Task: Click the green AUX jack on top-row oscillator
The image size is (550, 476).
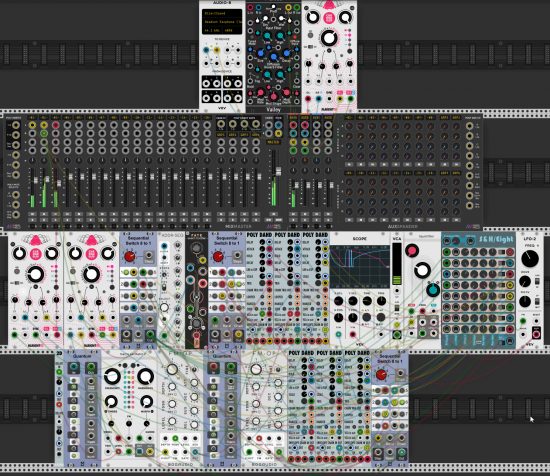Action: [350, 99]
